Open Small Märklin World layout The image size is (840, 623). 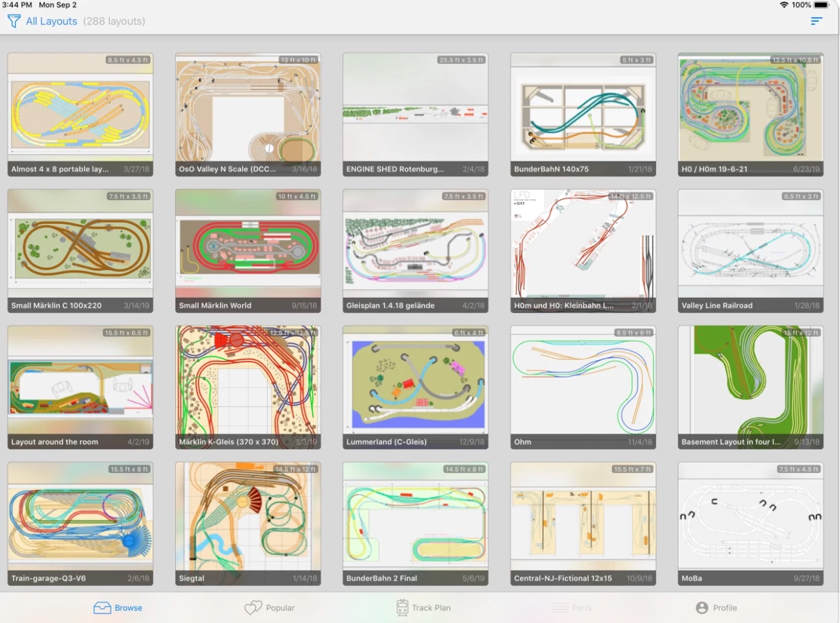point(248,251)
